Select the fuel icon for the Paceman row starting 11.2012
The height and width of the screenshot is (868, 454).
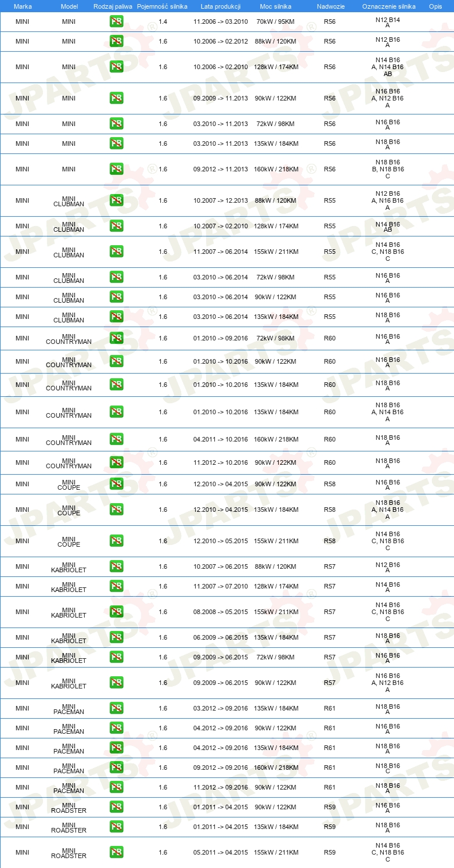click(x=116, y=787)
